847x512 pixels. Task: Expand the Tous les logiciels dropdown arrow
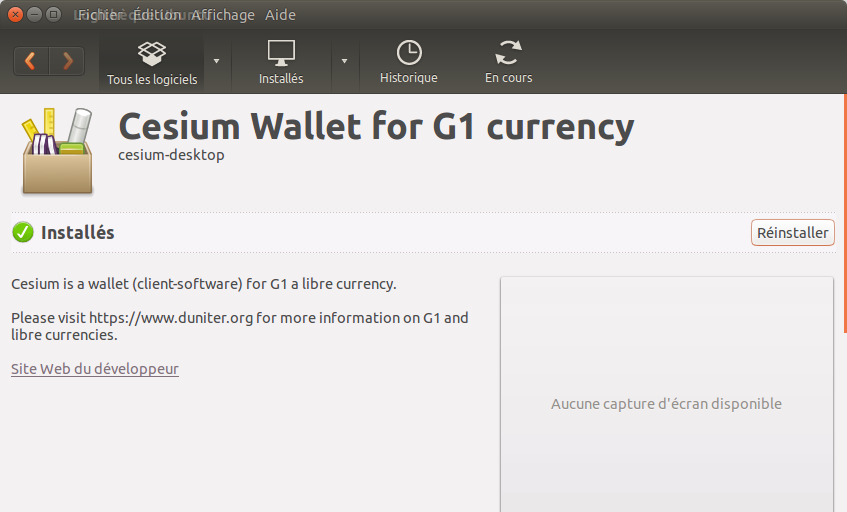[217, 61]
